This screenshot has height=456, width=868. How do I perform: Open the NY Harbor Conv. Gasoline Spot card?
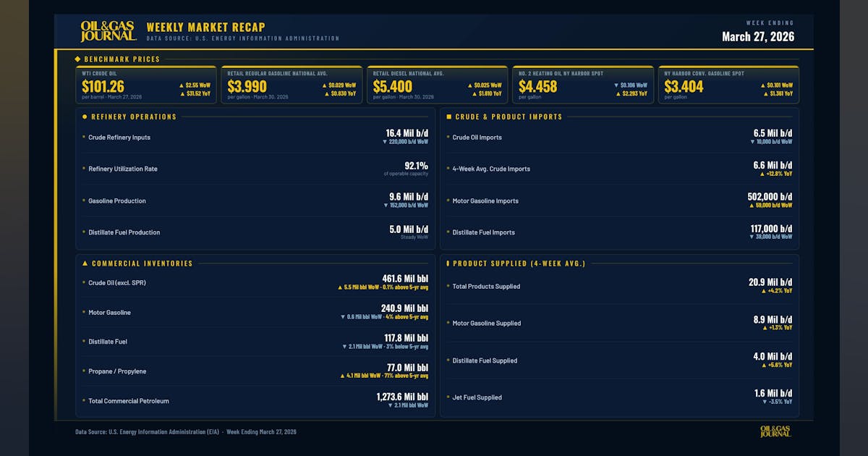click(x=728, y=85)
